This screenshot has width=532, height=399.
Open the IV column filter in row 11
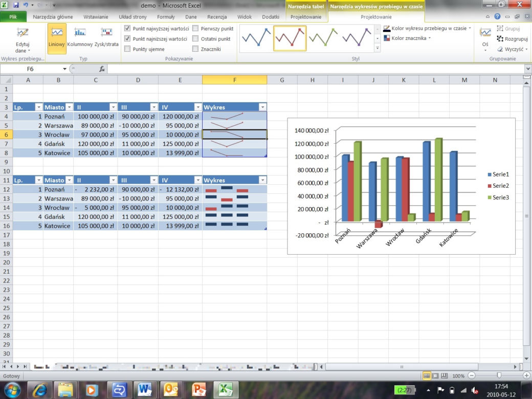point(198,180)
